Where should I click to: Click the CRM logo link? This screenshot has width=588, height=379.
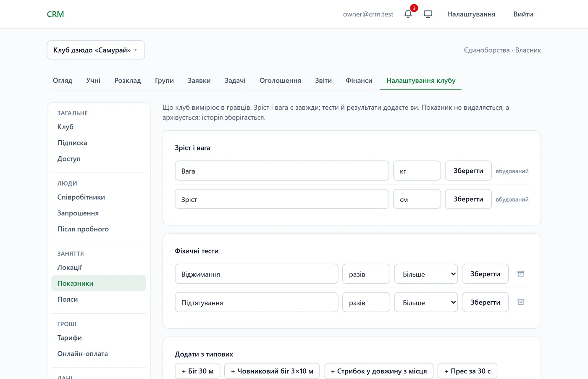point(55,14)
